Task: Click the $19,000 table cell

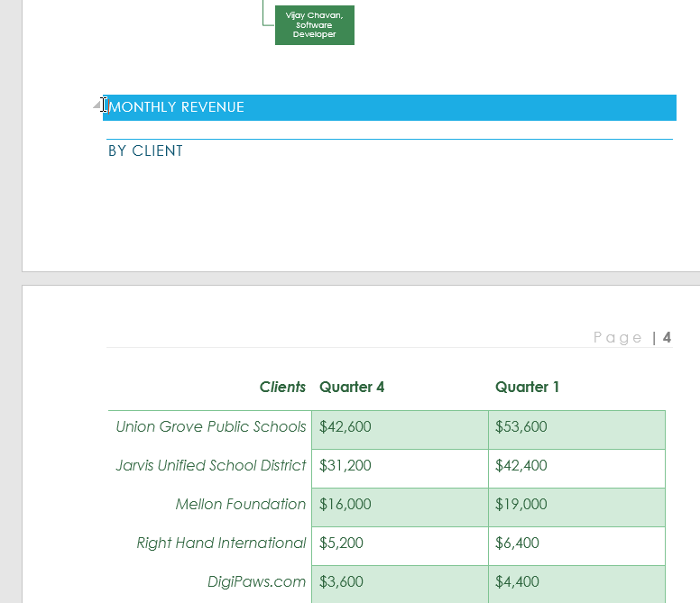Action: [x=521, y=505]
